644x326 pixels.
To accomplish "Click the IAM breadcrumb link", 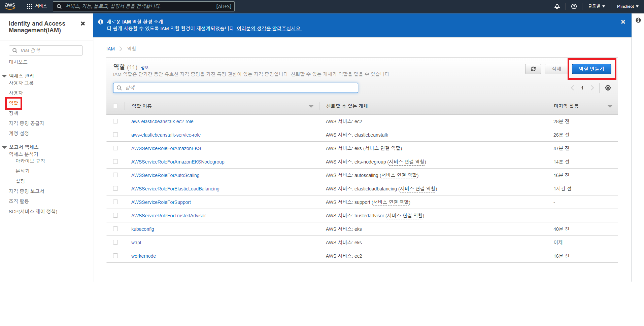I will [x=110, y=49].
